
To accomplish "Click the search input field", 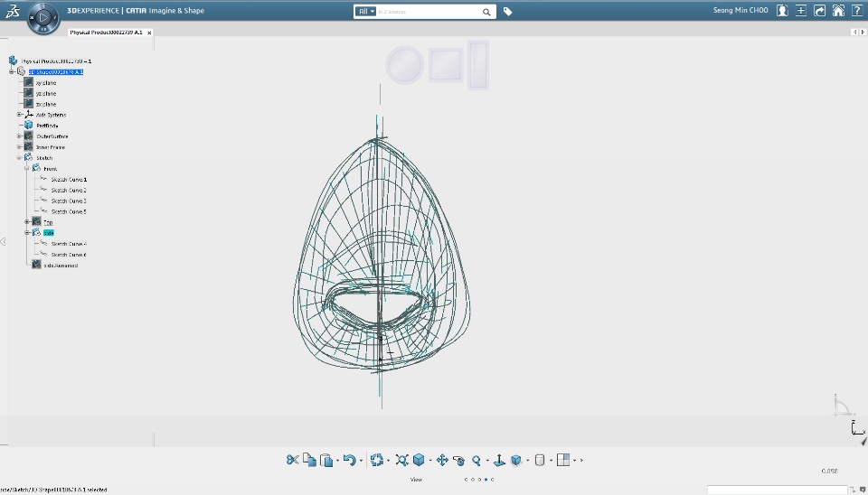I will 429,12.
